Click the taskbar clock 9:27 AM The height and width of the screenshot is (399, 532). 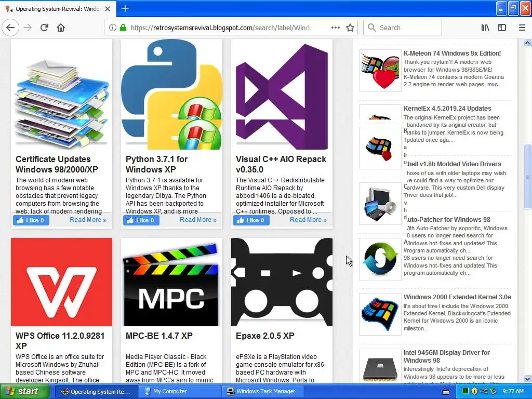click(513, 392)
